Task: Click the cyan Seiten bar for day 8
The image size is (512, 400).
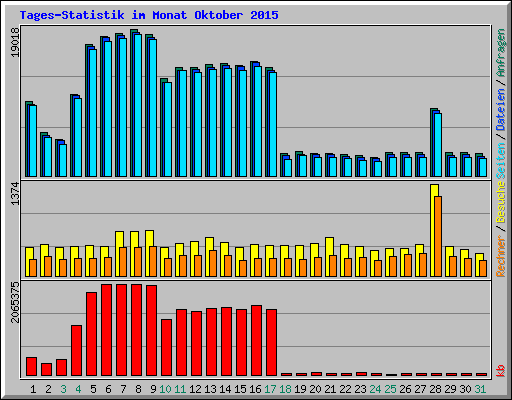Action: pyautogui.click(x=138, y=105)
